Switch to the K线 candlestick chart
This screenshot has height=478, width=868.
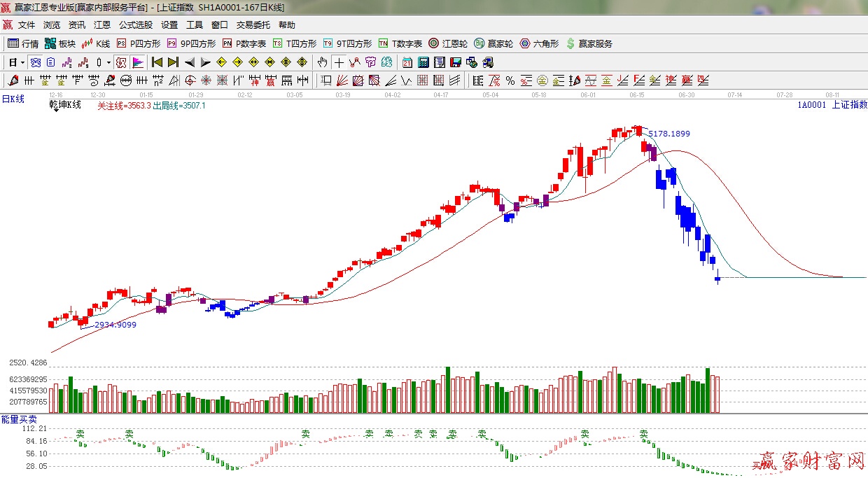96,43
